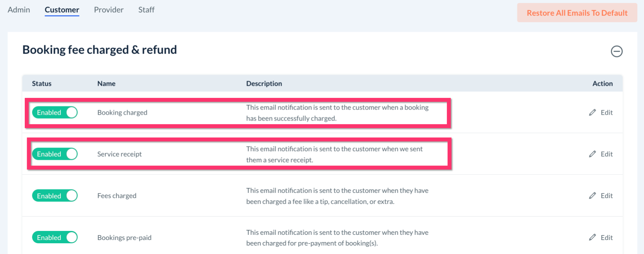Click the Name column header

coord(106,84)
